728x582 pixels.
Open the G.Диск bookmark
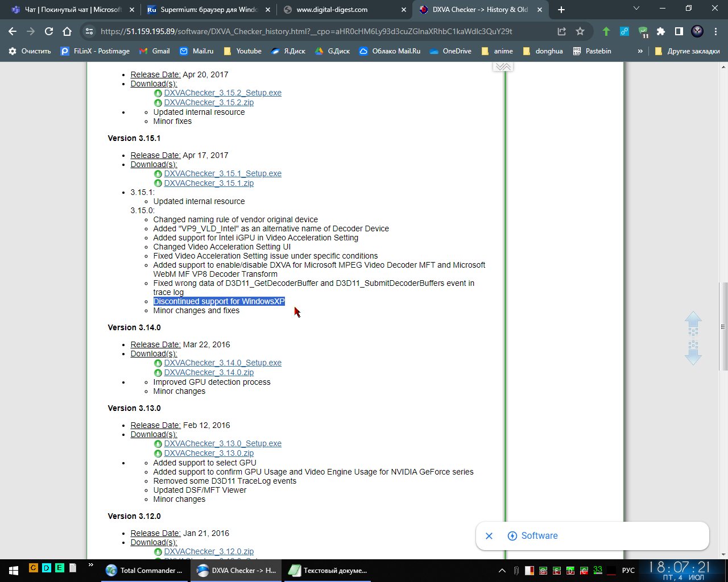[x=332, y=51]
